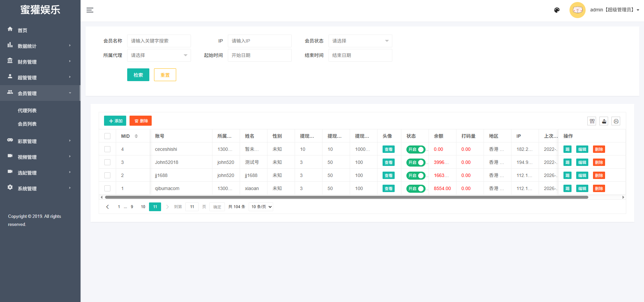The image size is (644, 302).
Task: Click the 会员管理 group icon
Action: [10, 92]
